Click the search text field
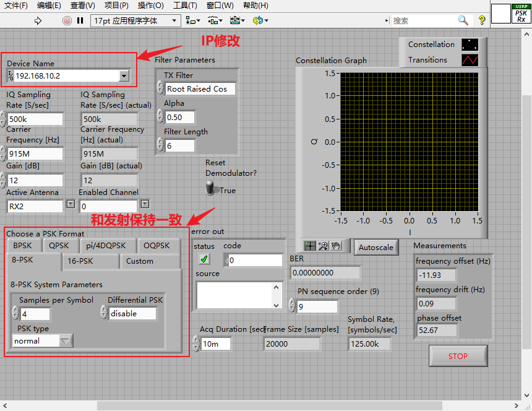Image resolution: width=532 pixels, height=411 pixels. click(x=424, y=20)
